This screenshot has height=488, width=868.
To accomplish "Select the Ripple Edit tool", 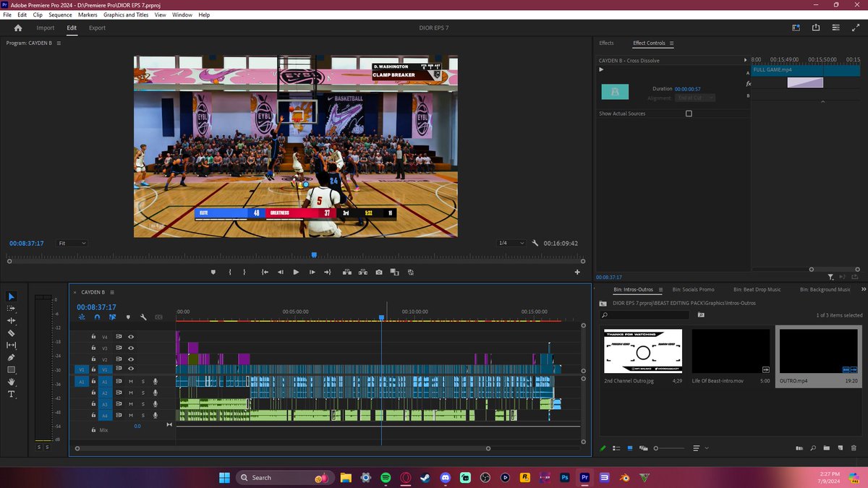I will click(12, 321).
